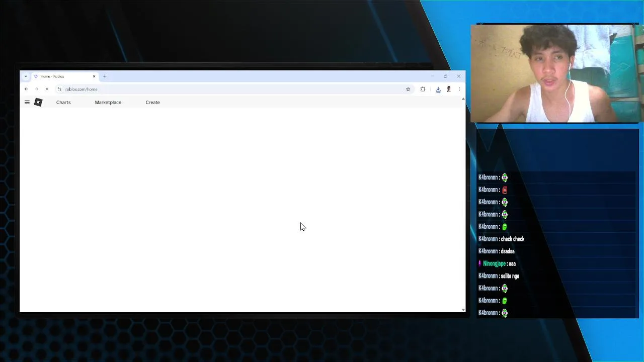The image size is (644, 362).
Task: Click the Roblox logo icon
Action: [x=38, y=102]
